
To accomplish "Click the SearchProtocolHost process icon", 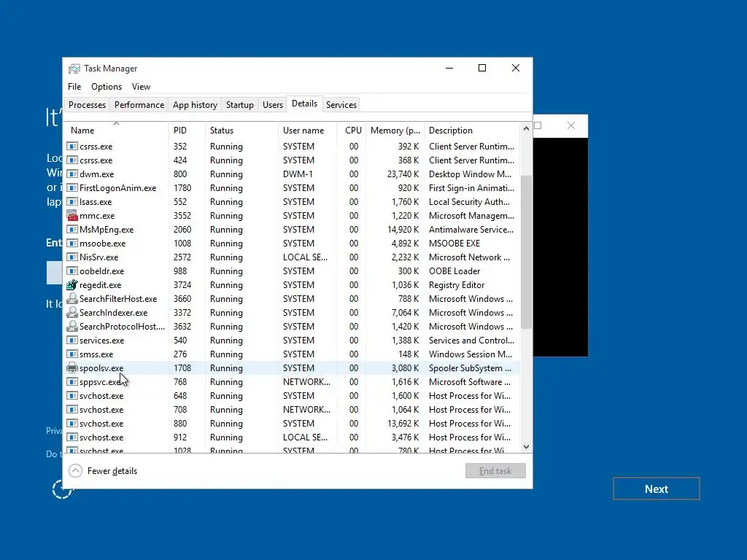I will click(72, 326).
